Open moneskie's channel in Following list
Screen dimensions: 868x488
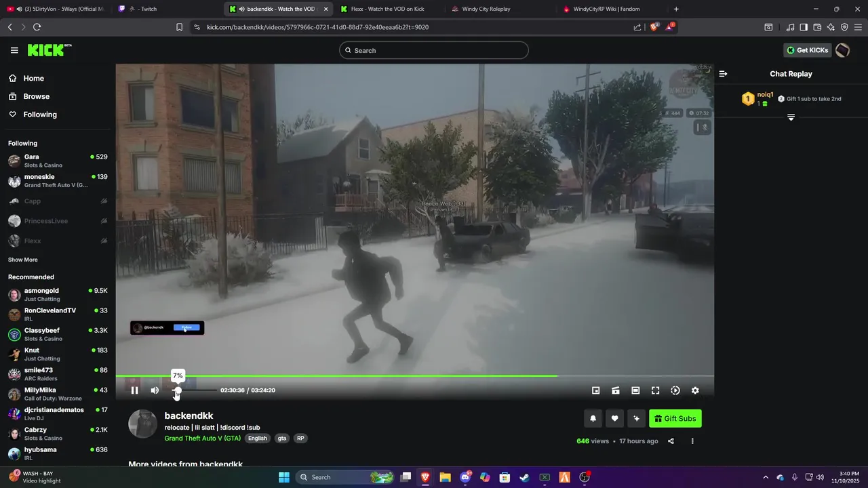[x=58, y=181]
